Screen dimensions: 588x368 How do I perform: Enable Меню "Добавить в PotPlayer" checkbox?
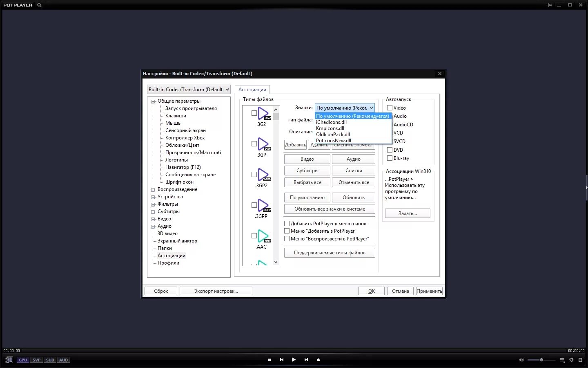tap(287, 231)
